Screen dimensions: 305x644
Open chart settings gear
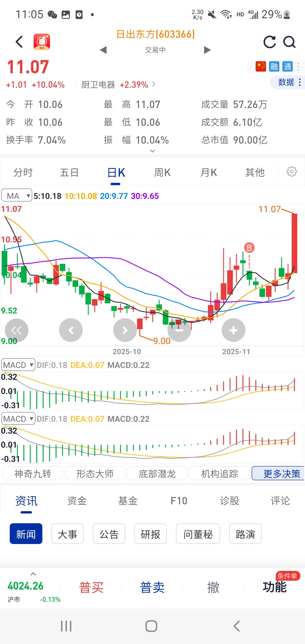tap(291, 172)
